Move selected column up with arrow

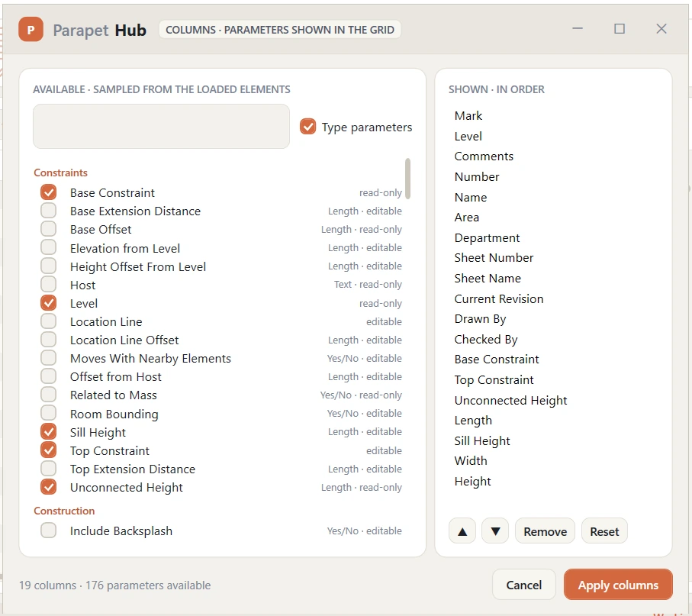coord(462,531)
